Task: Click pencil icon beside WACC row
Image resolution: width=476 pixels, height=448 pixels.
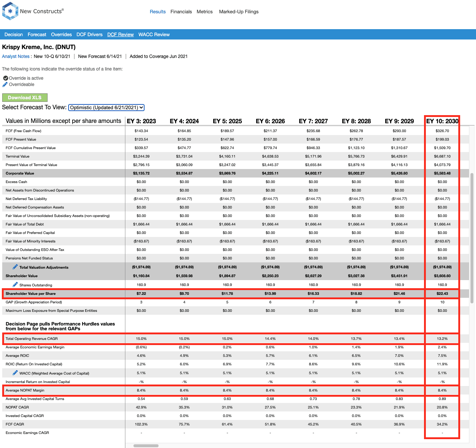Action: click(15, 373)
